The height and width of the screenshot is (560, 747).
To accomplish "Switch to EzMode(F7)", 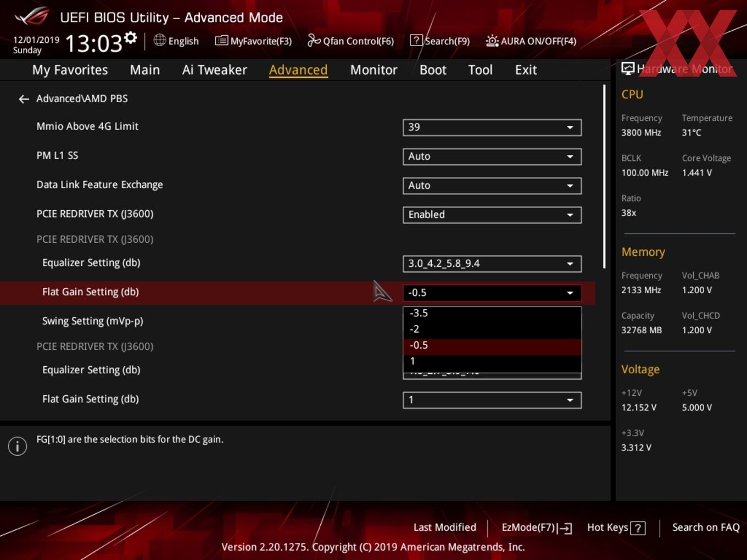I will point(537,528).
